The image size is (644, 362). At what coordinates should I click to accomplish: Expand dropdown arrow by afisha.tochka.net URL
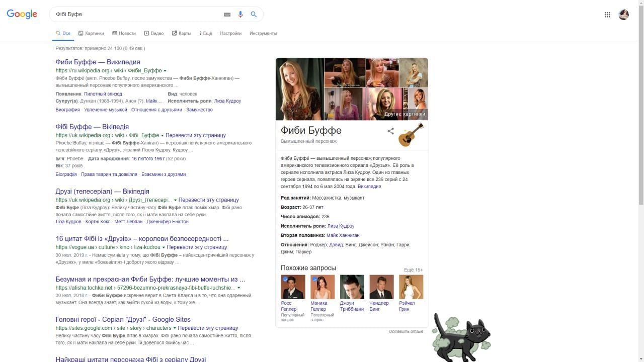pyautogui.click(x=238, y=288)
